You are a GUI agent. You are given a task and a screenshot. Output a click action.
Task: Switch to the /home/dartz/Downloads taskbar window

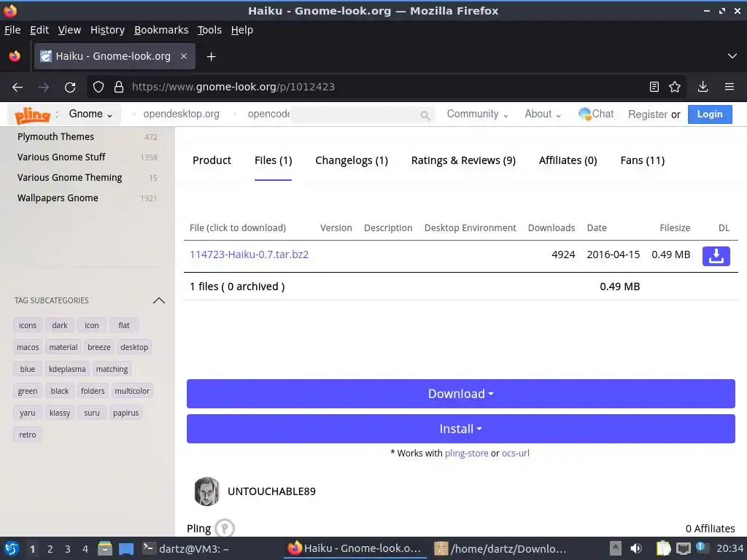pyautogui.click(x=500, y=549)
